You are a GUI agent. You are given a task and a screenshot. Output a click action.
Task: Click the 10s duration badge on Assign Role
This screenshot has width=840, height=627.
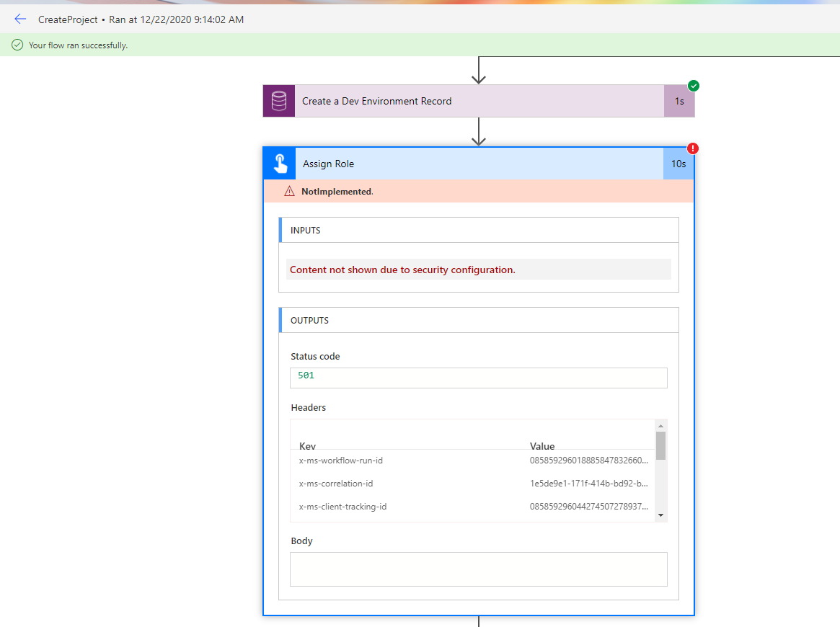tap(678, 164)
